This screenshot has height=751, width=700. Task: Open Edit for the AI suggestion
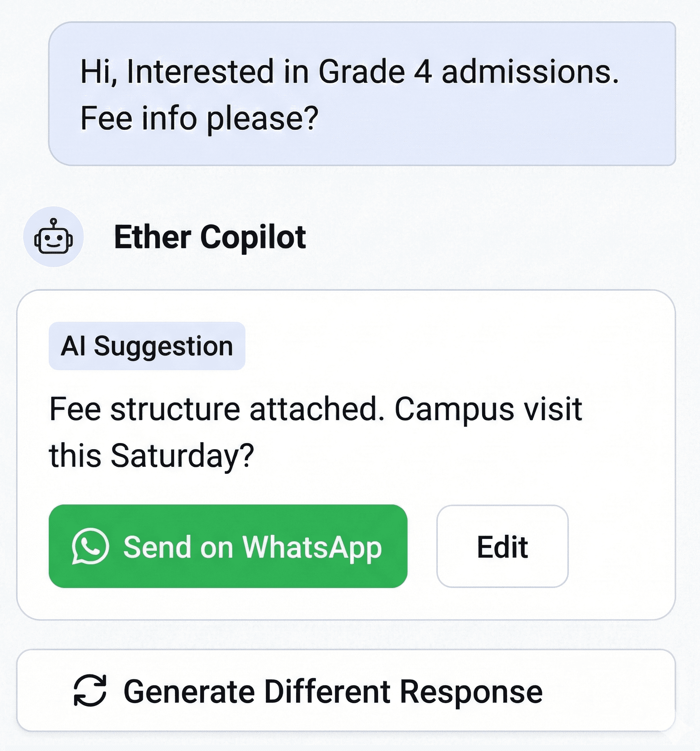point(502,546)
